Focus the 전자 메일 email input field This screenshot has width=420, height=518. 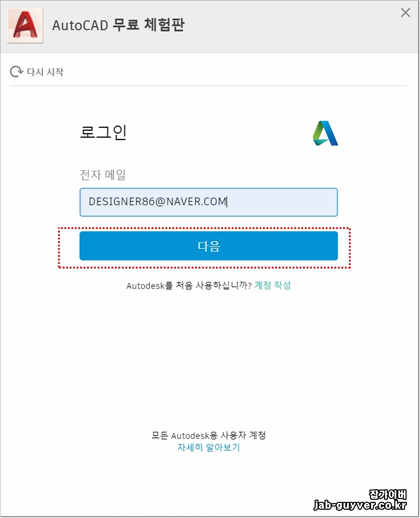209,202
